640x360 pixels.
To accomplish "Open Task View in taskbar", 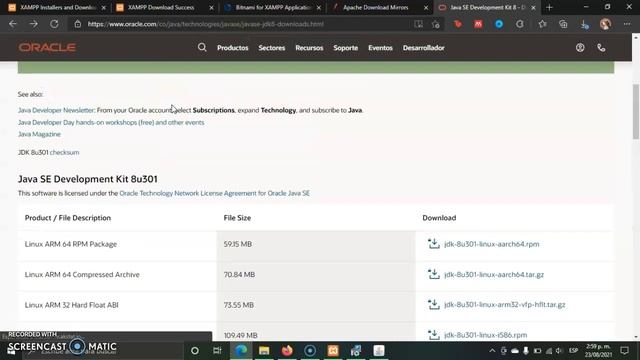I will tap(217, 351).
